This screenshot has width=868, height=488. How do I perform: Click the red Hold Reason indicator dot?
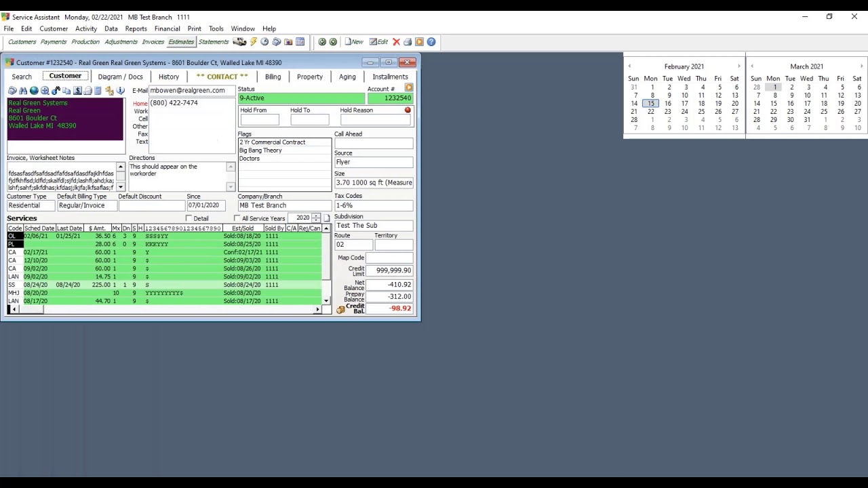[408, 110]
